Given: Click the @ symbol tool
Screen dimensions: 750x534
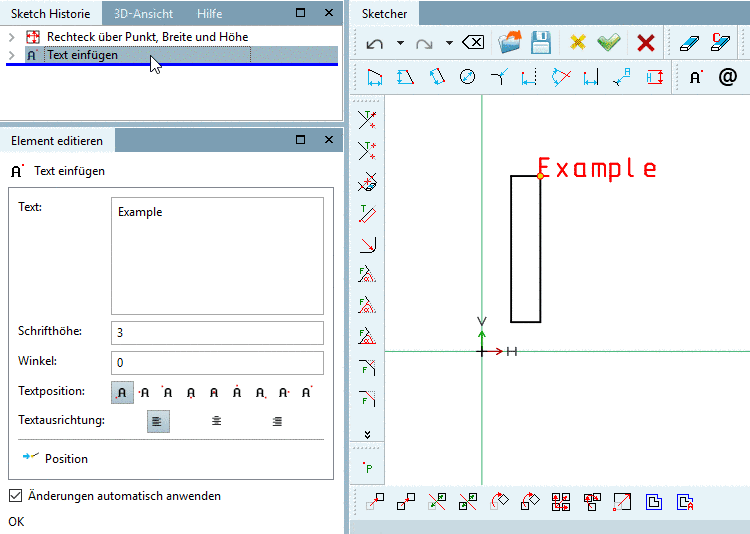Looking at the screenshot, I should (x=728, y=77).
